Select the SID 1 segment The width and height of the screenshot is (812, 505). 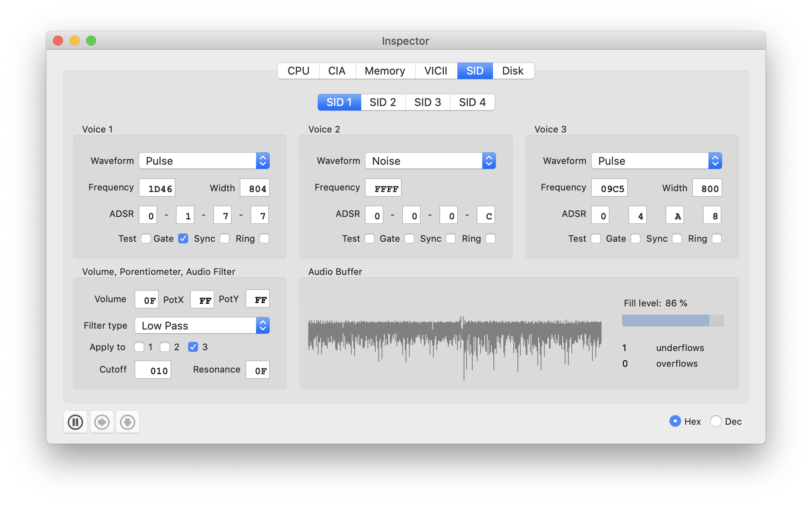click(x=339, y=102)
